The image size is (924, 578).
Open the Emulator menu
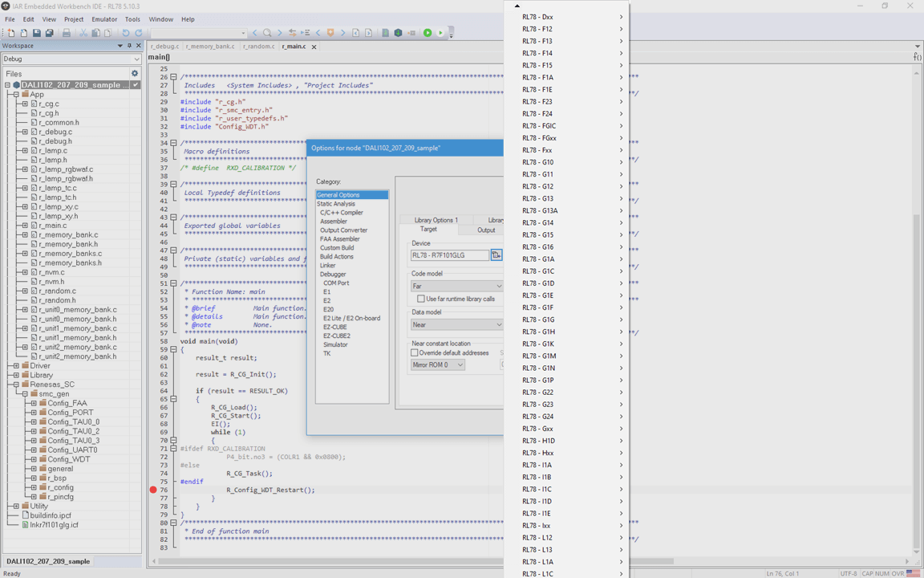click(x=104, y=19)
